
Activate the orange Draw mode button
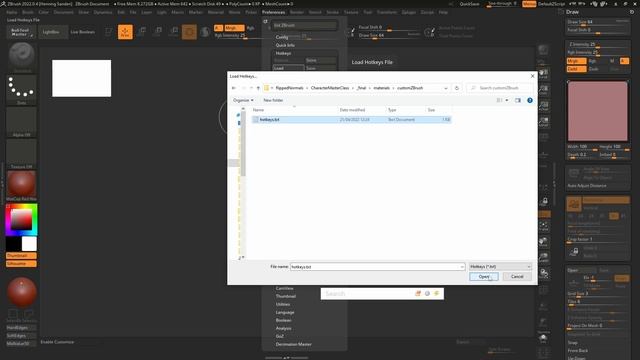(125, 32)
